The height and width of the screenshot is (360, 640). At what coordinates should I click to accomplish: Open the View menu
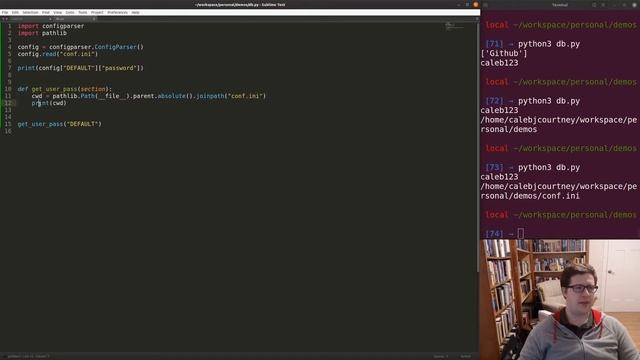58,12
